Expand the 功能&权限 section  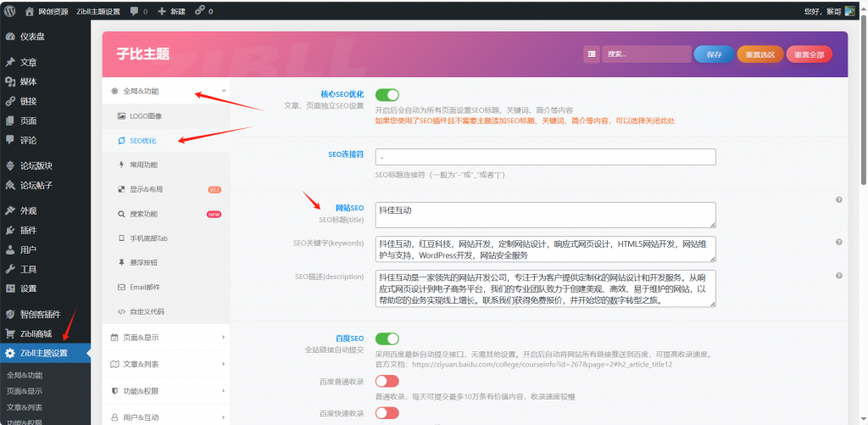tap(166, 391)
